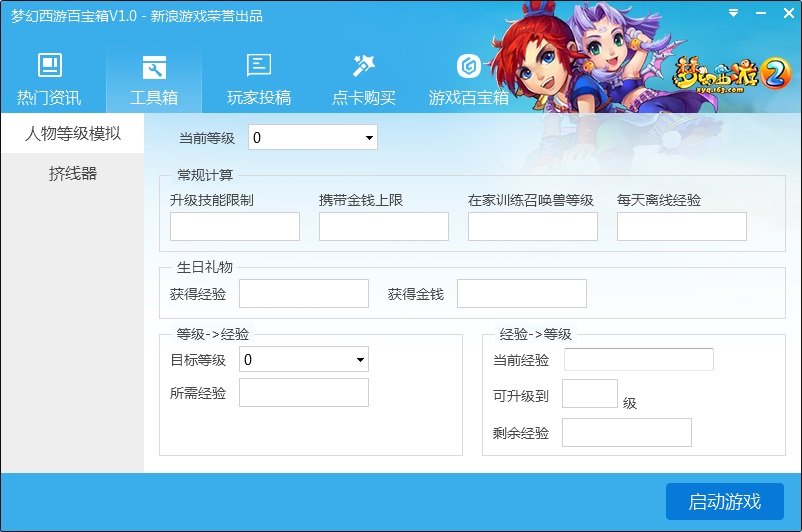Expand the 当前等级 dropdown arrow
Viewport: 802px width, 532px height.
(x=369, y=138)
